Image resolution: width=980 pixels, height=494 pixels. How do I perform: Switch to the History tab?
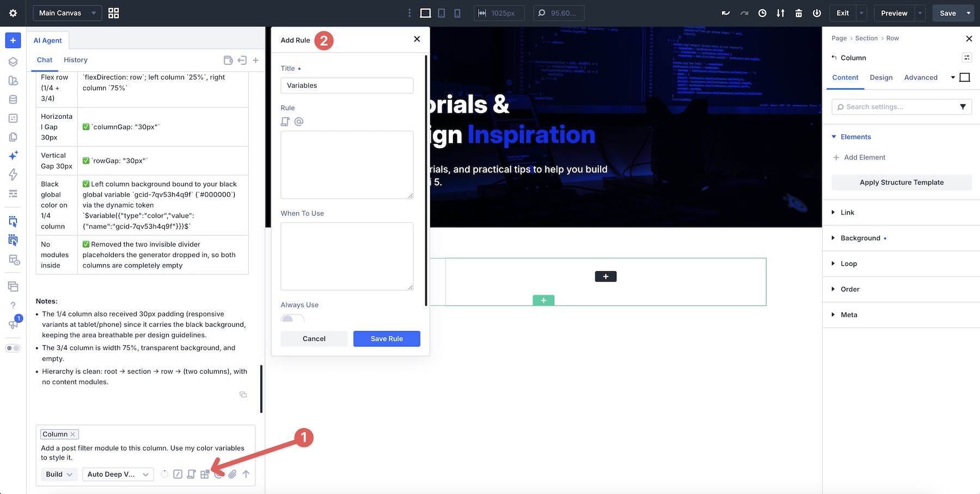pyautogui.click(x=76, y=60)
